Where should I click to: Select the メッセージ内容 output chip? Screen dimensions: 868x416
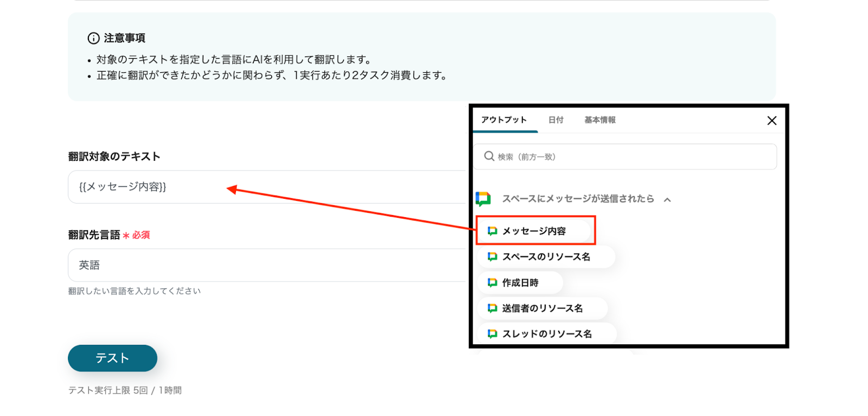pyautogui.click(x=534, y=231)
